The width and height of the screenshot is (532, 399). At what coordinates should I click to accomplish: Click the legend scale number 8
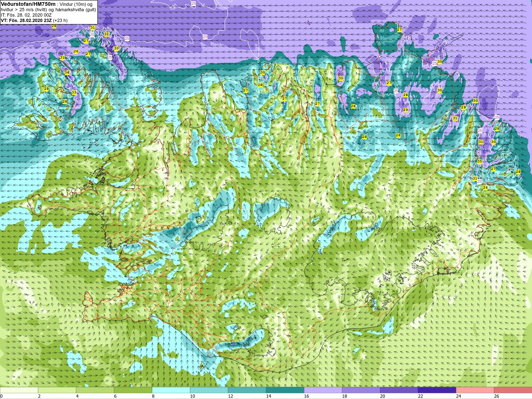(x=153, y=397)
